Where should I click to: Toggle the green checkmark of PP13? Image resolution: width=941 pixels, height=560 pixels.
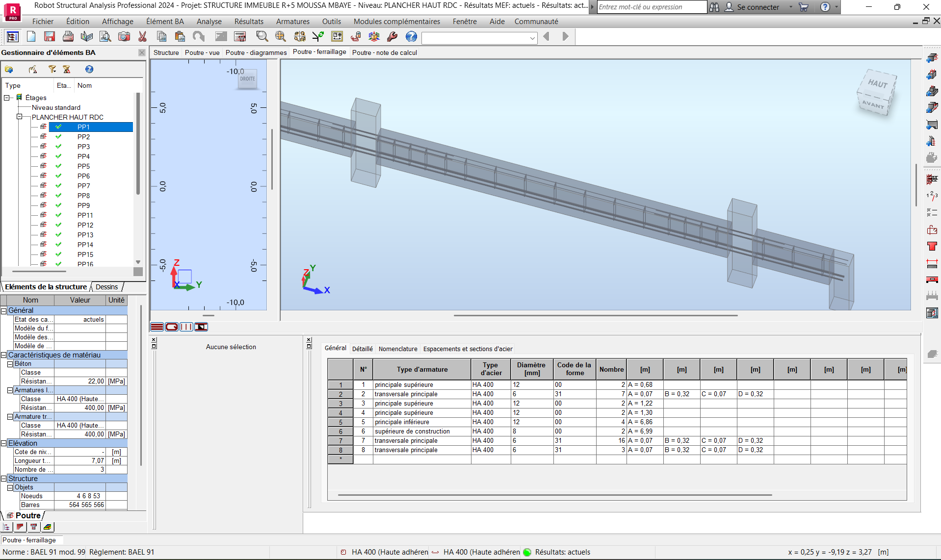(x=58, y=235)
